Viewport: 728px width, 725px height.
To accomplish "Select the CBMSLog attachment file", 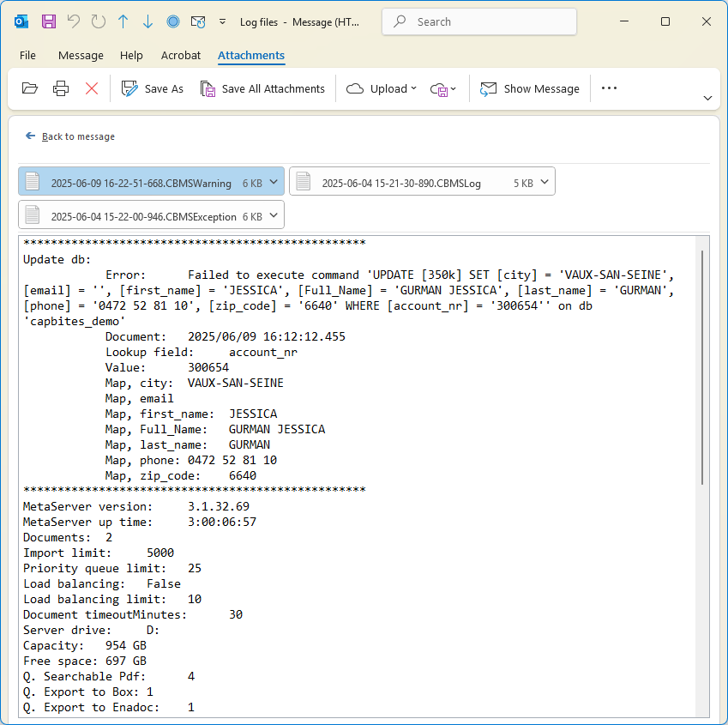I will pos(422,181).
